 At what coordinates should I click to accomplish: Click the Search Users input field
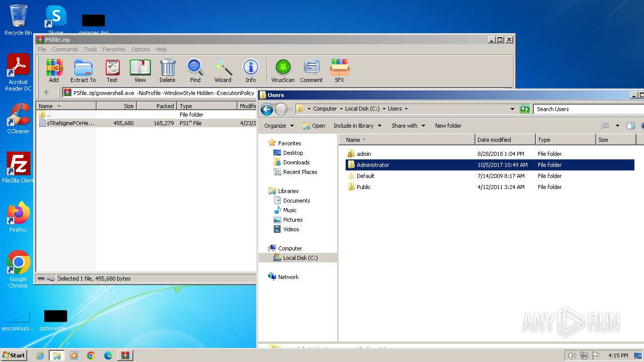pos(589,109)
